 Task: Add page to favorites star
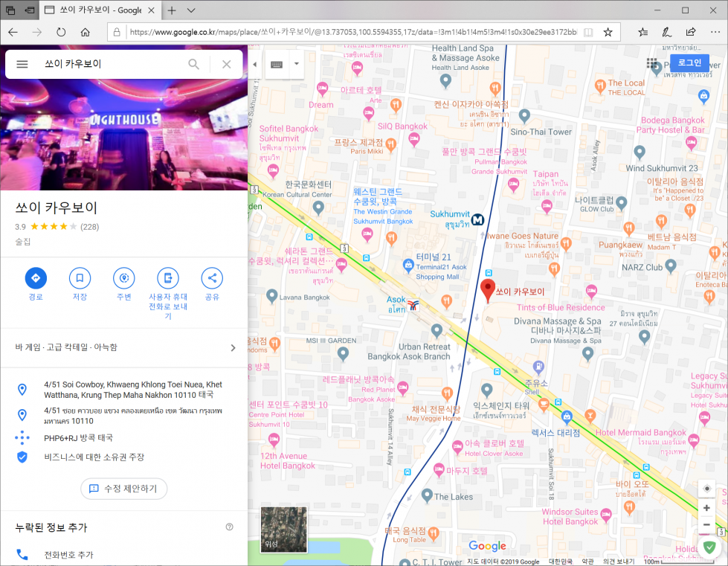(x=608, y=32)
